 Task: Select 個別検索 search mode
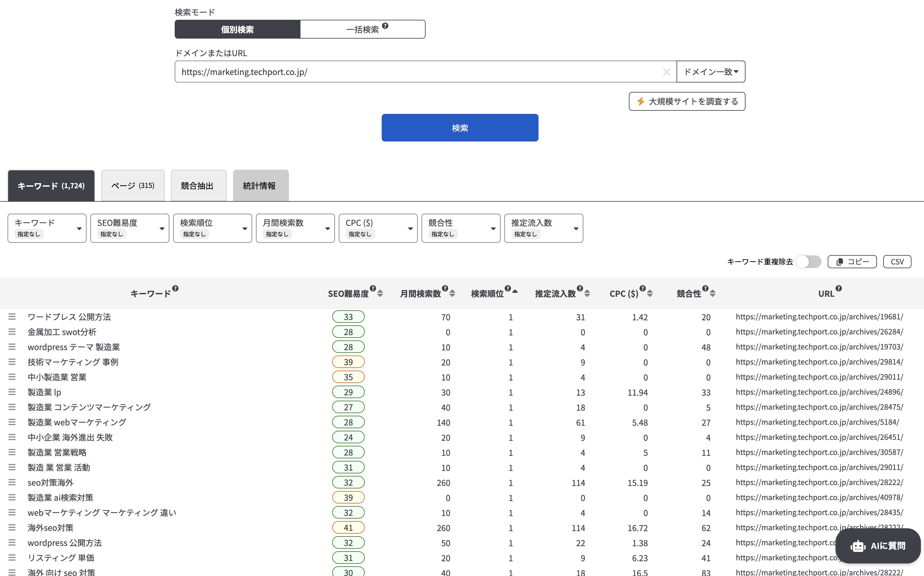tap(237, 29)
